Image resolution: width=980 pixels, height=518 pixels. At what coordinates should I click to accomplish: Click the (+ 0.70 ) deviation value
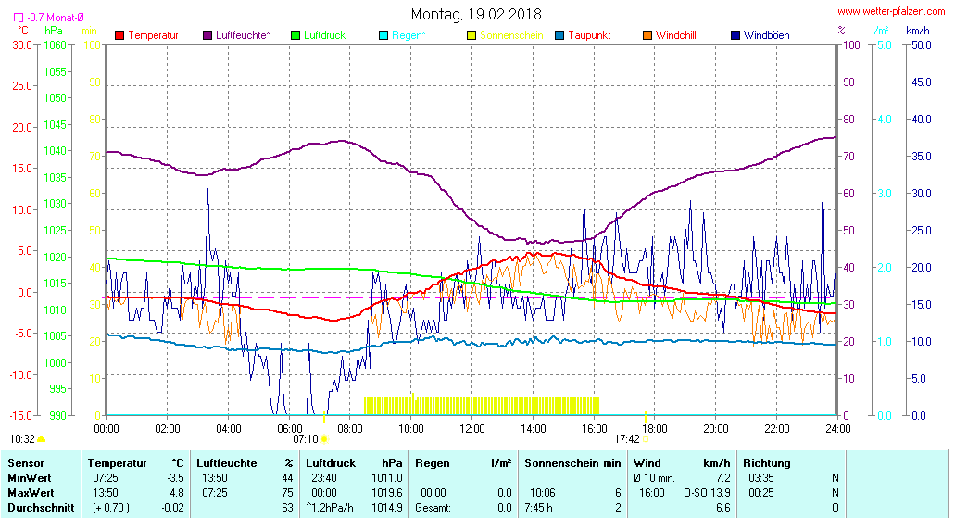[x=111, y=508]
